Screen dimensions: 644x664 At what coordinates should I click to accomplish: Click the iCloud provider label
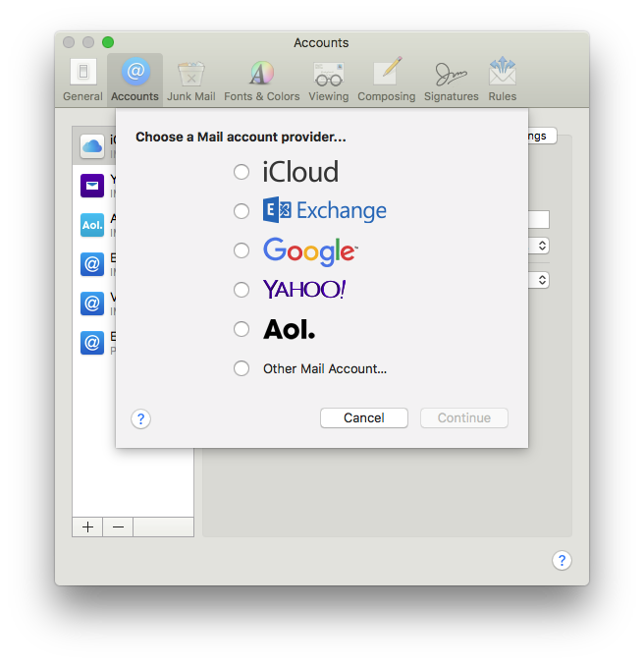pyautogui.click(x=300, y=172)
